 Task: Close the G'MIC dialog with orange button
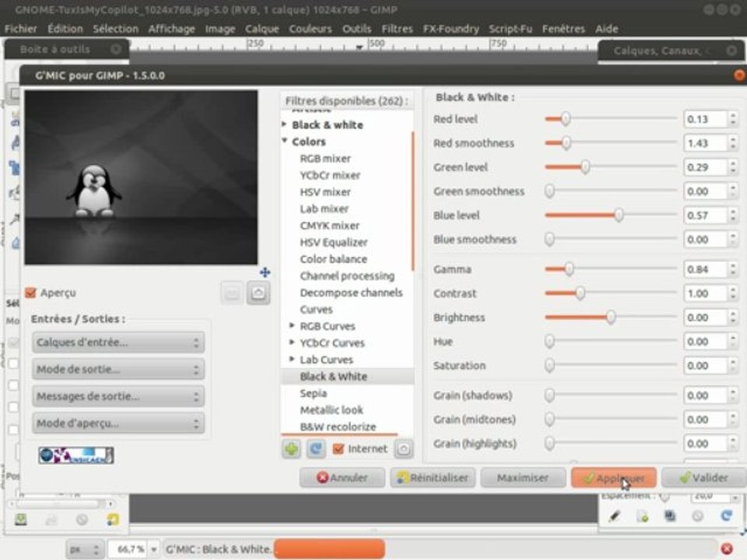pyautogui.click(x=739, y=75)
